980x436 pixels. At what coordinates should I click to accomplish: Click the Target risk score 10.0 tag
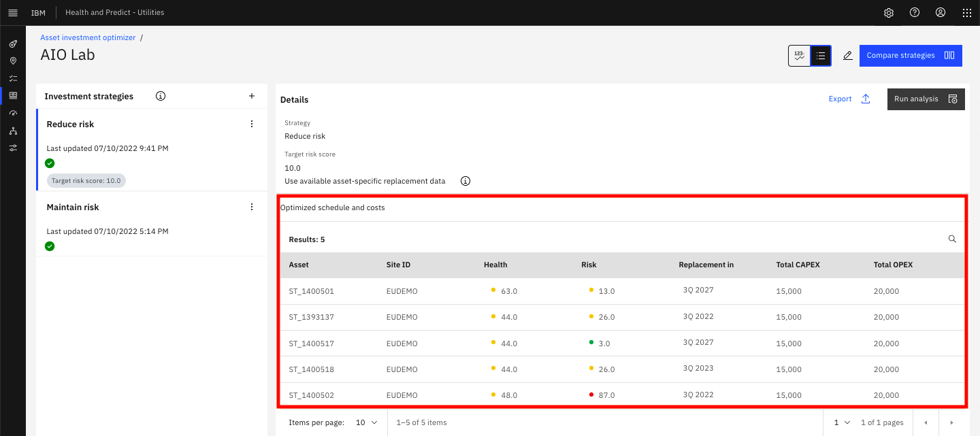[86, 181]
